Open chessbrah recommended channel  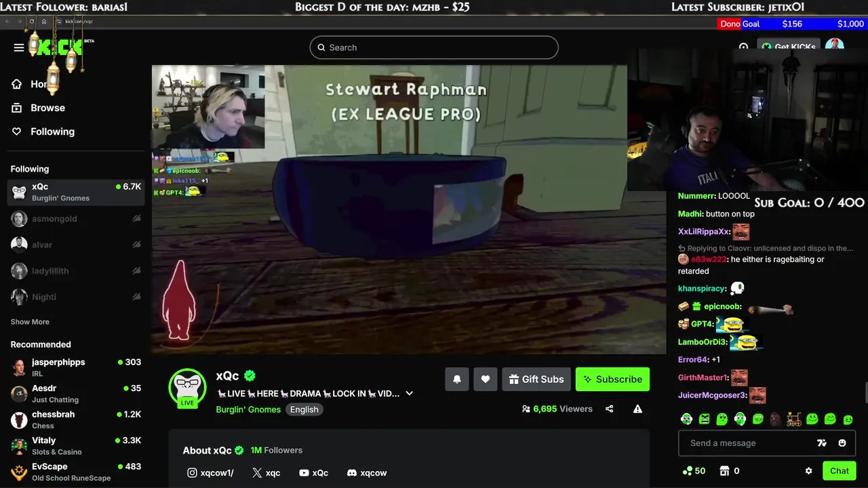tap(76, 420)
